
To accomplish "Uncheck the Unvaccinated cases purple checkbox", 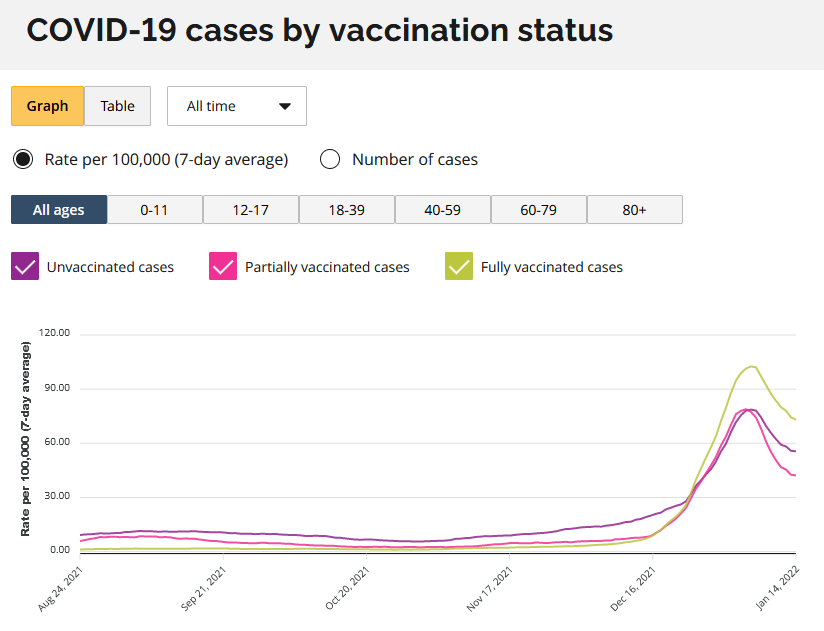I will pos(25,267).
